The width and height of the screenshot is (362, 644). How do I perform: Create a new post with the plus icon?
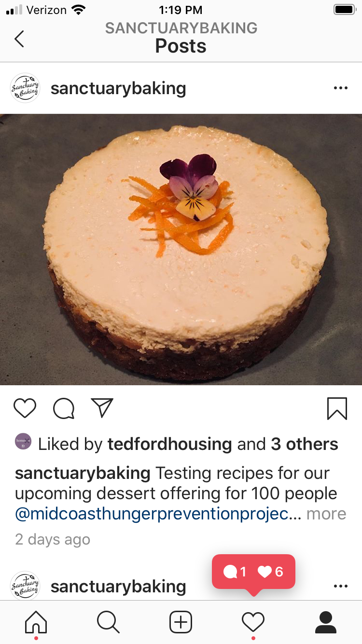pyautogui.click(x=181, y=622)
